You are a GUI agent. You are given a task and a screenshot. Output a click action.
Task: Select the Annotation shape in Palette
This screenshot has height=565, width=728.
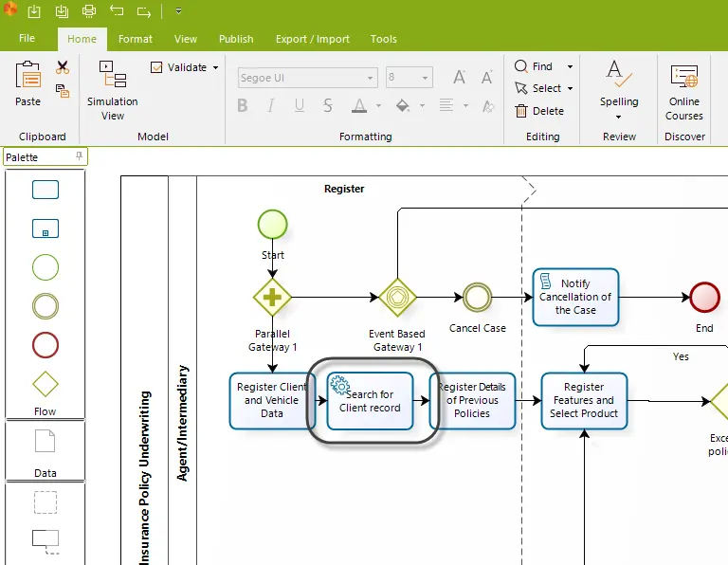click(x=45, y=542)
